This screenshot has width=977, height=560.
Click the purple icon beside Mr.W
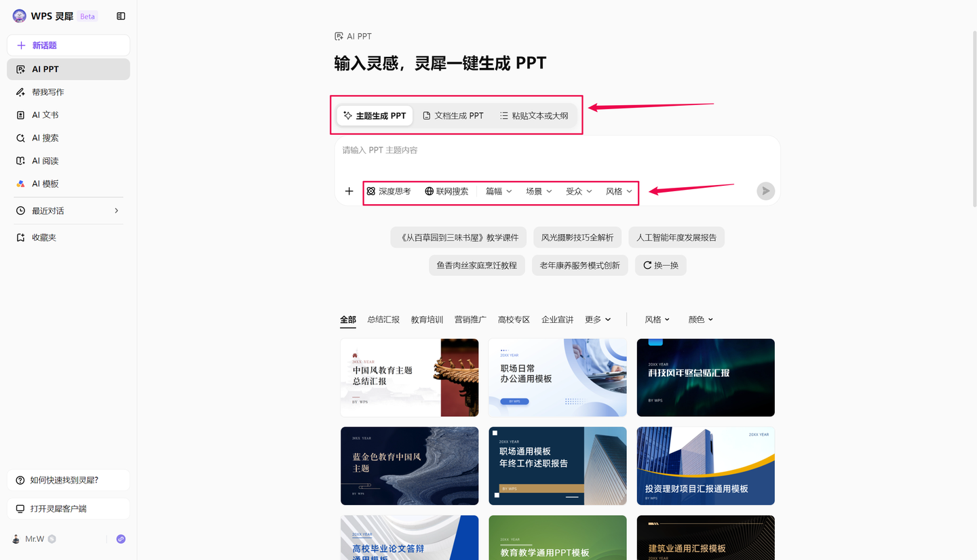pos(121,539)
